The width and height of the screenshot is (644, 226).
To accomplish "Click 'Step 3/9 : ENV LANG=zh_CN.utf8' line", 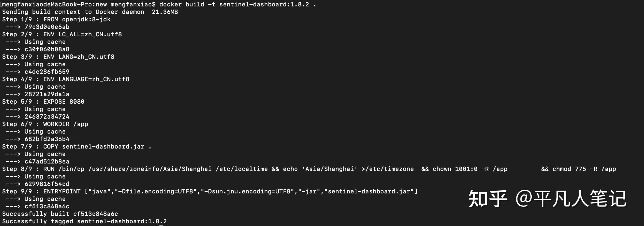I will point(58,57).
